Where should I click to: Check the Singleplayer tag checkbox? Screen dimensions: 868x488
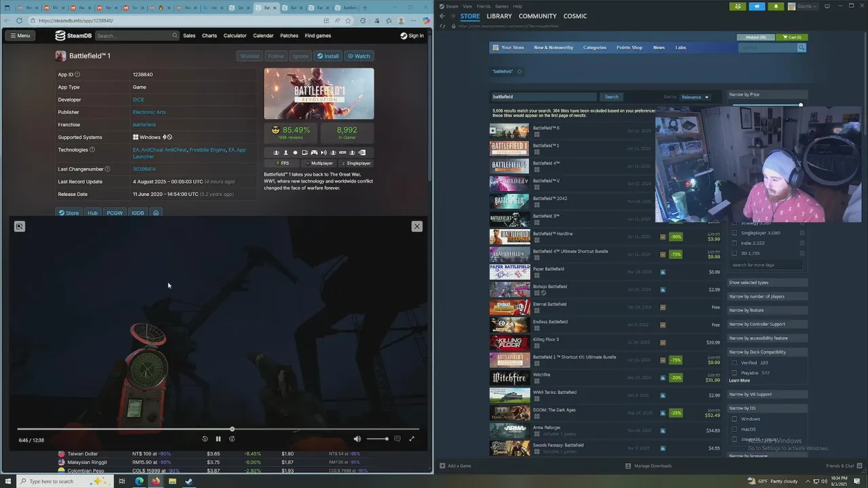pos(734,232)
